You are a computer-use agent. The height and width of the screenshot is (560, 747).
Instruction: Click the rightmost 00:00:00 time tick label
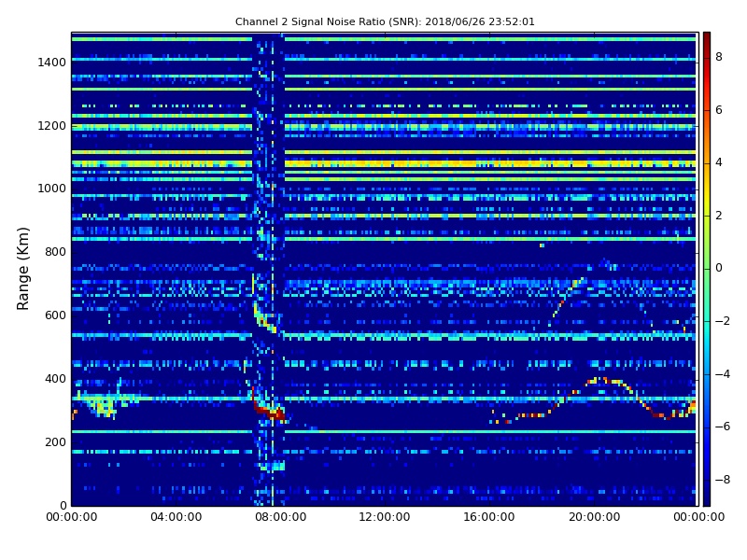[x=698, y=517]
